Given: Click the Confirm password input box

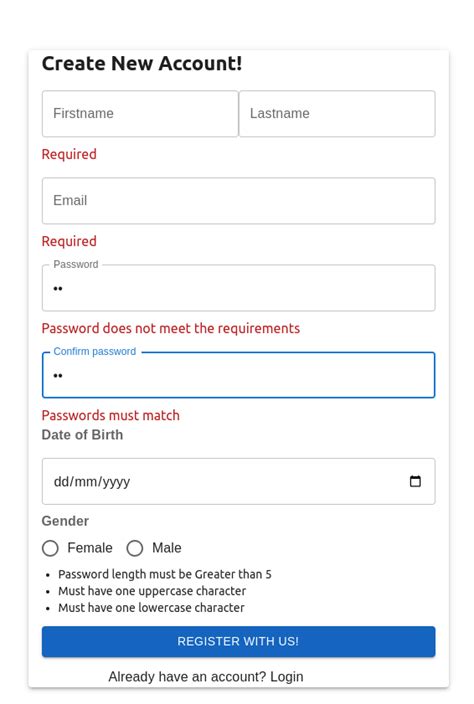Looking at the screenshot, I should (x=238, y=375).
